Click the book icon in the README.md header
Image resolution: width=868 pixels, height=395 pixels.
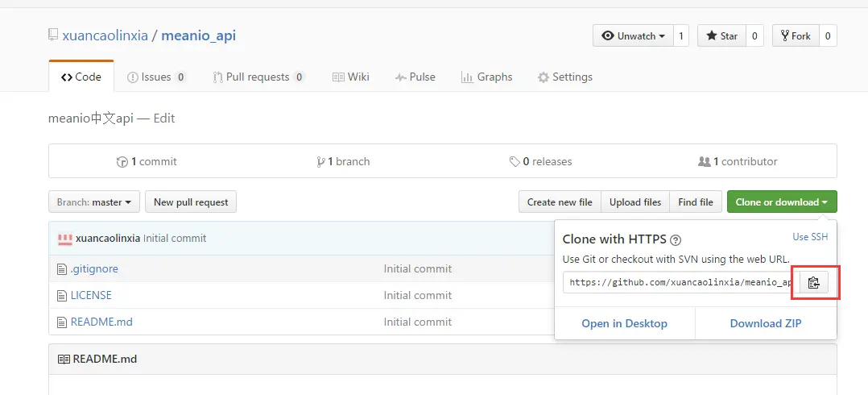[64, 360]
